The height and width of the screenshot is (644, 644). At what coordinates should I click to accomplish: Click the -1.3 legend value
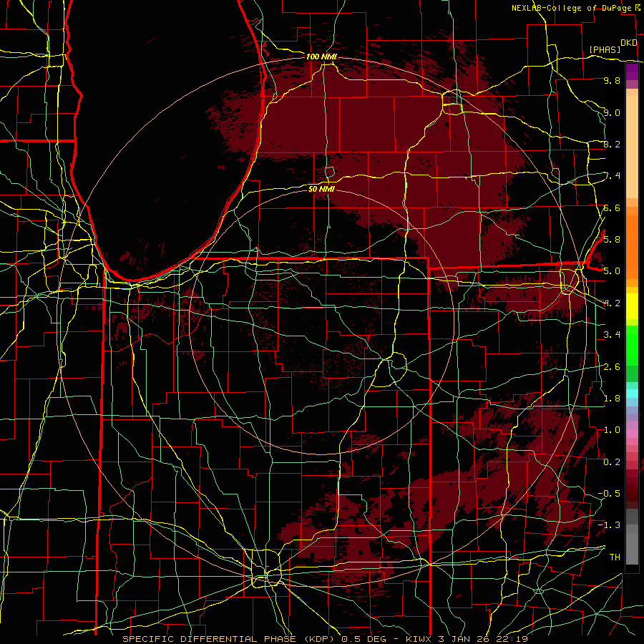click(x=609, y=525)
